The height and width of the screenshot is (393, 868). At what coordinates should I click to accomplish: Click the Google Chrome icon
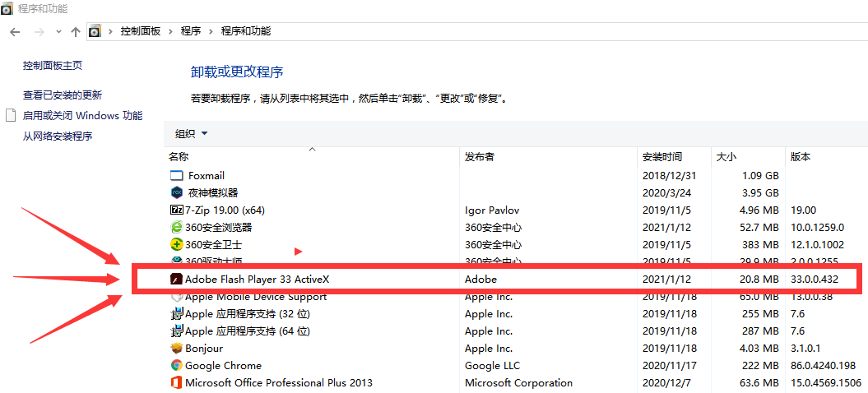coord(176,365)
